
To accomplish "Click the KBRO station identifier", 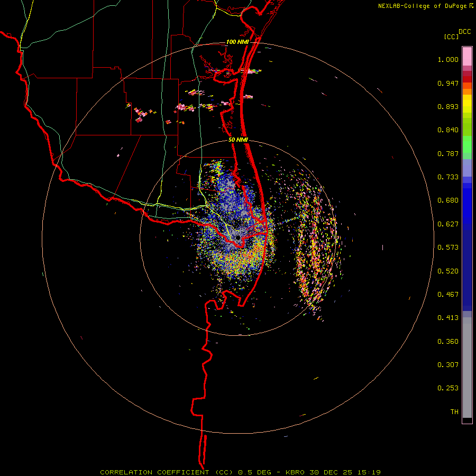I will click(x=295, y=472).
